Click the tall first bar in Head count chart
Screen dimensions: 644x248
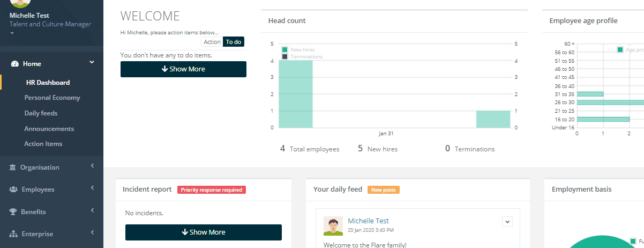click(x=295, y=94)
